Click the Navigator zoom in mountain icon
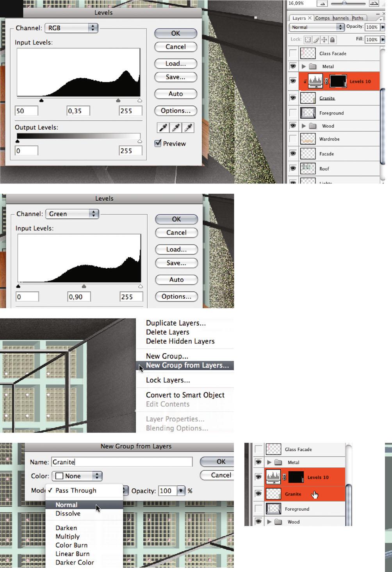392x572 pixels. coord(374,4)
